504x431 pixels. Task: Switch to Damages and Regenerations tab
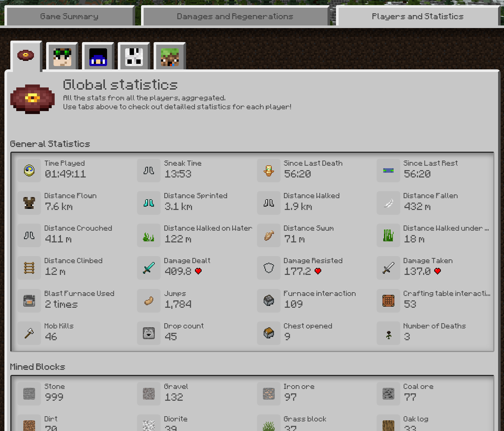235,17
